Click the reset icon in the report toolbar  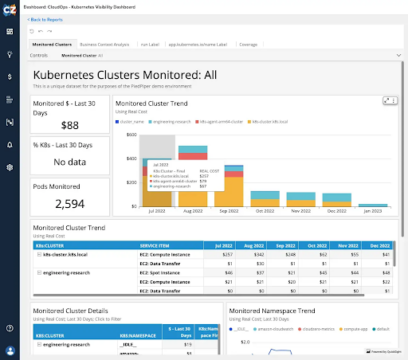32,31
